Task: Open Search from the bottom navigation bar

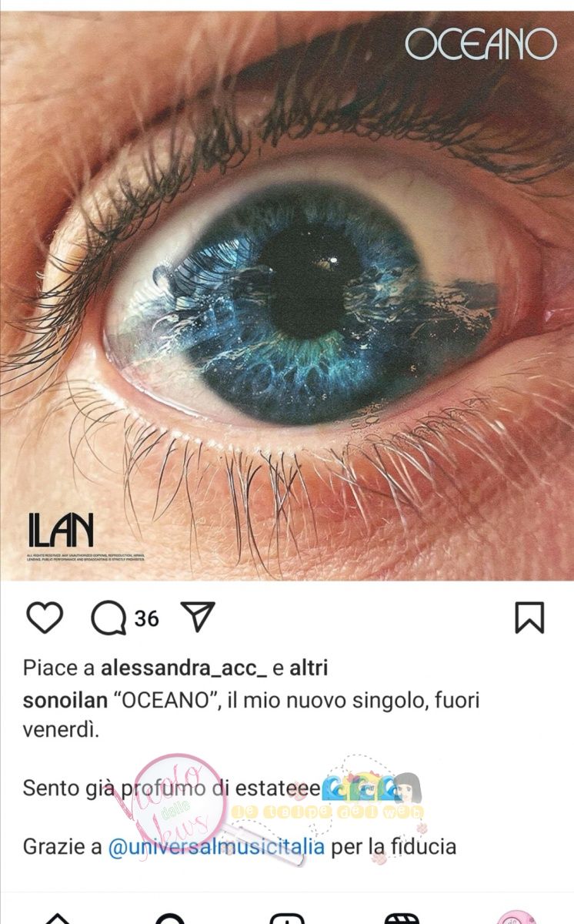Action: coord(171,918)
